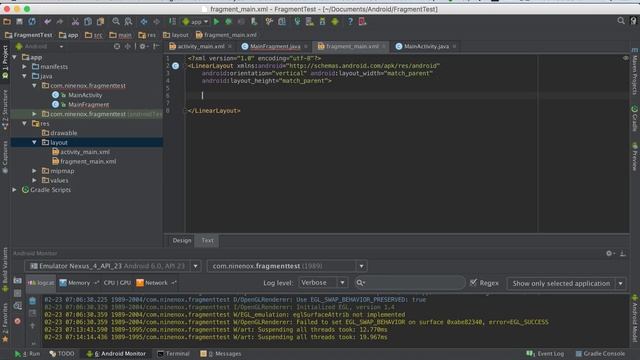
Task: Click the navigate Back arrow icon
Action: [x=144, y=21]
